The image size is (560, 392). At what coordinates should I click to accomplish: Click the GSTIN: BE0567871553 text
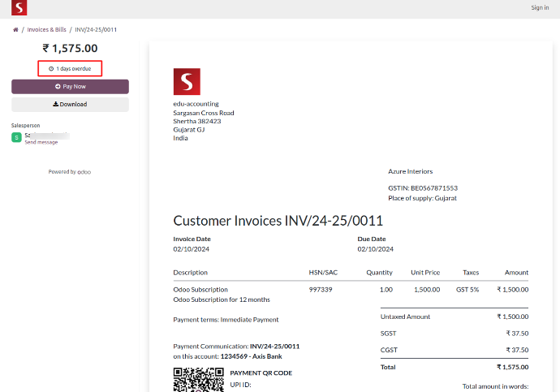[x=423, y=188]
